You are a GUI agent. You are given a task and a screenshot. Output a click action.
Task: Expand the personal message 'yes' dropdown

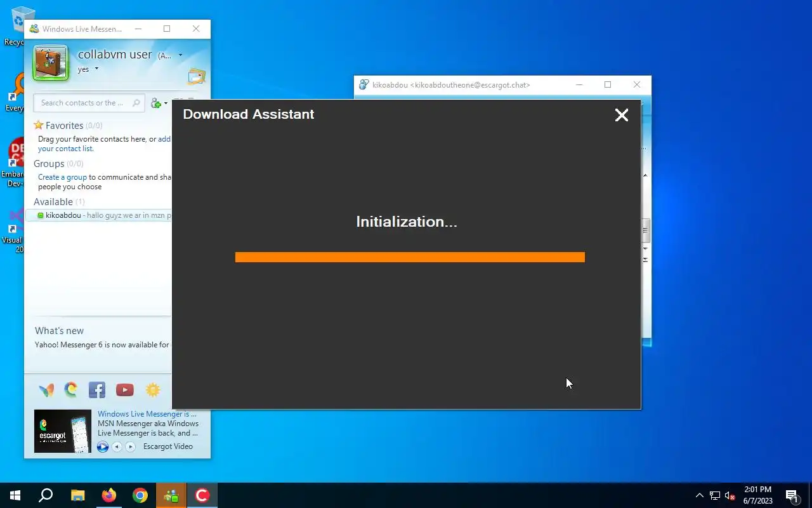[x=97, y=69]
